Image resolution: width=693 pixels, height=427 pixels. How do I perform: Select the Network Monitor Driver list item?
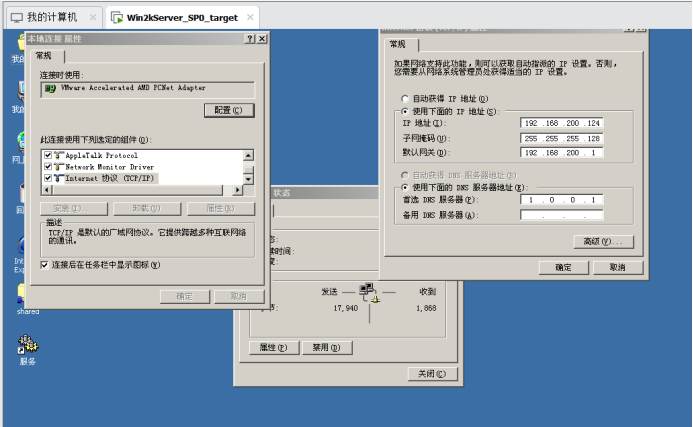110,167
